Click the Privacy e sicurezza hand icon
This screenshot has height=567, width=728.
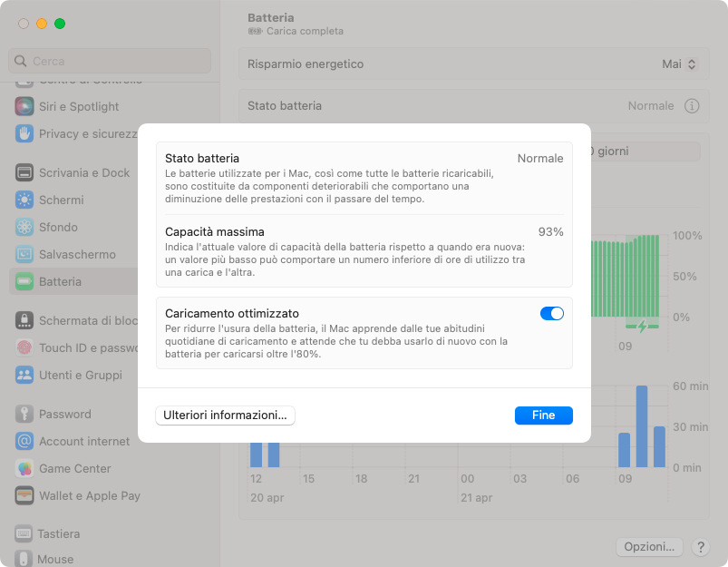tap(24, 134)
